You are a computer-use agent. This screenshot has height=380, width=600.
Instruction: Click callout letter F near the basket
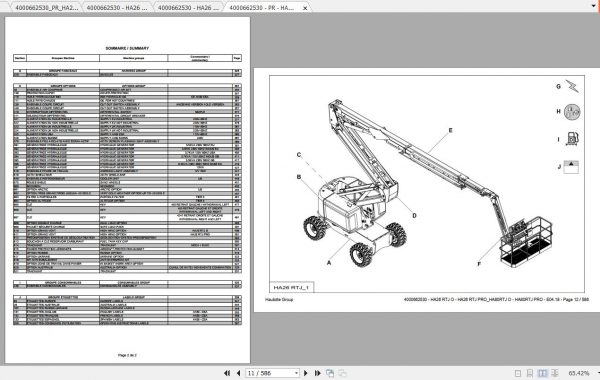pyautogui.click(x=479, y=264)
